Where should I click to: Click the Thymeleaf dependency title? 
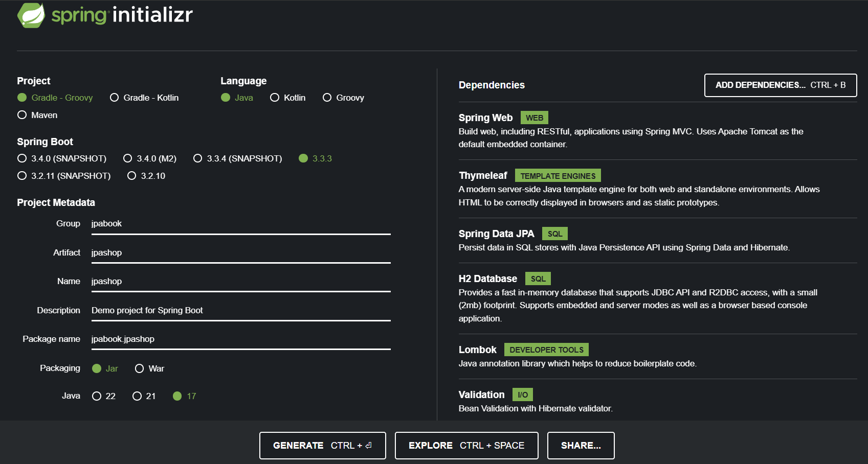483,176
